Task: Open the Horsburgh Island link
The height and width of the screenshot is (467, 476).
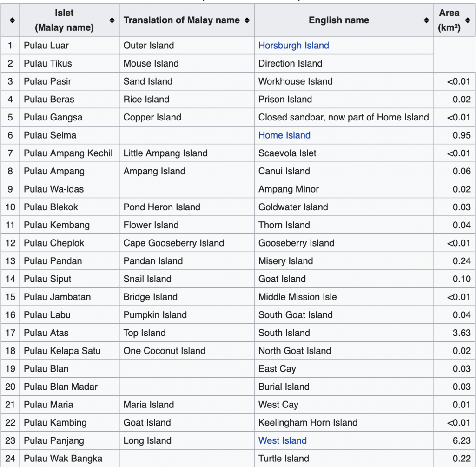Action: pyautogui.click(x=293, y=46)
